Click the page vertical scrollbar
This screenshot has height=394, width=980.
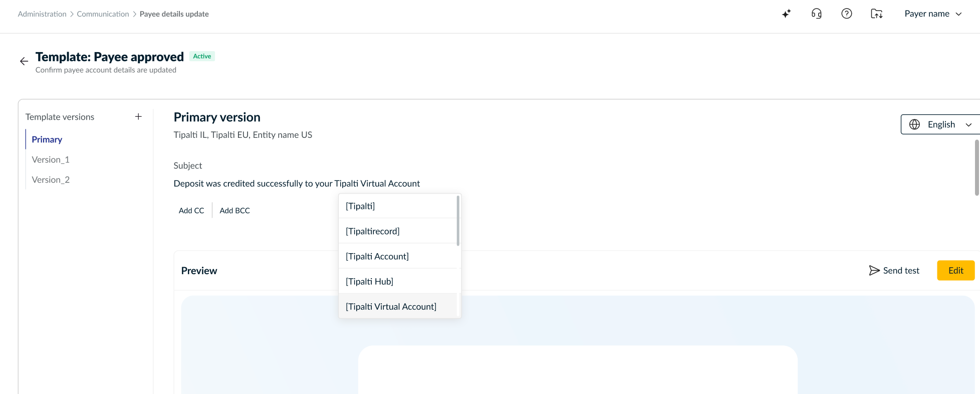click(x=976, y=168)
